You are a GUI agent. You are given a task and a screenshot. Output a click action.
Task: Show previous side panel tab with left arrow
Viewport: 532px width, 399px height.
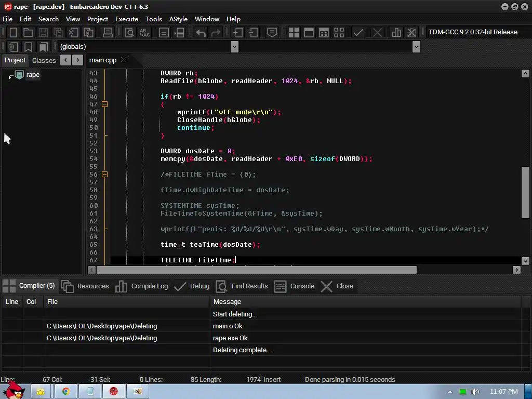65,60
